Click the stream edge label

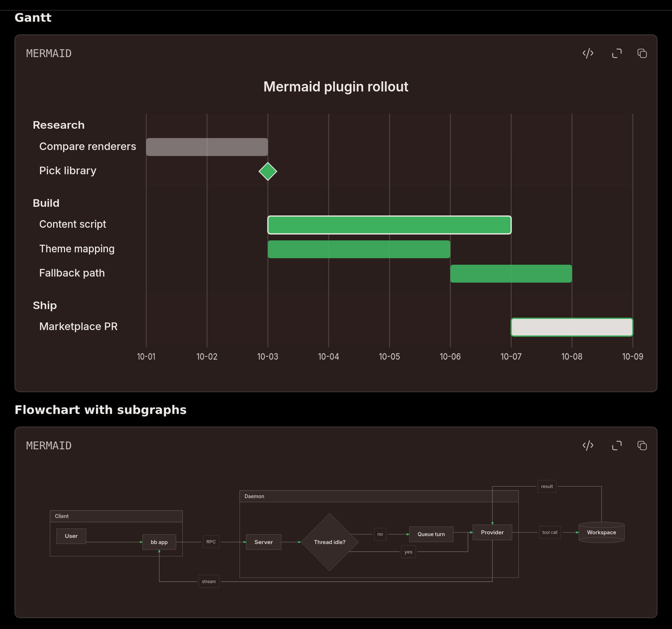pyautogui.click(x=209, y=582)
